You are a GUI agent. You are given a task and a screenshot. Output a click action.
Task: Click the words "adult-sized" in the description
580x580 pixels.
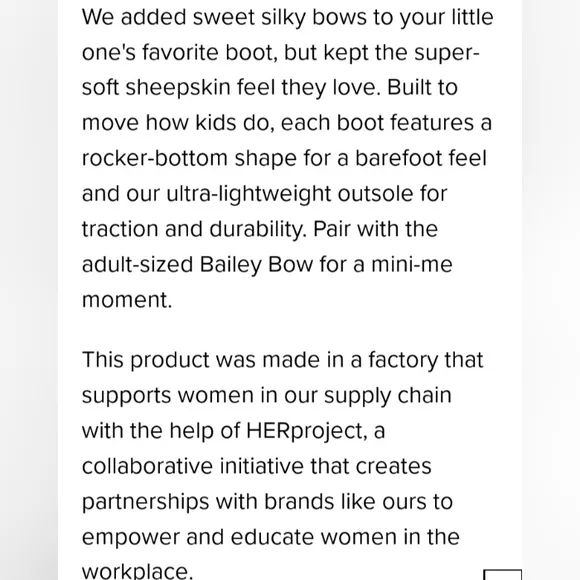[x=137, y=265]
